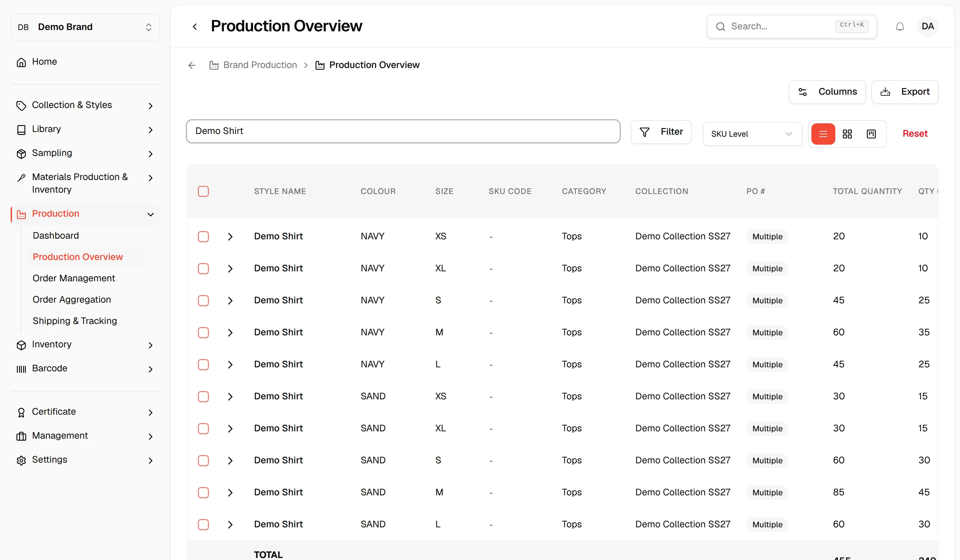Click the breadcrumb back arrow
This screenshot has height=560, width=960.
(192, 65)
